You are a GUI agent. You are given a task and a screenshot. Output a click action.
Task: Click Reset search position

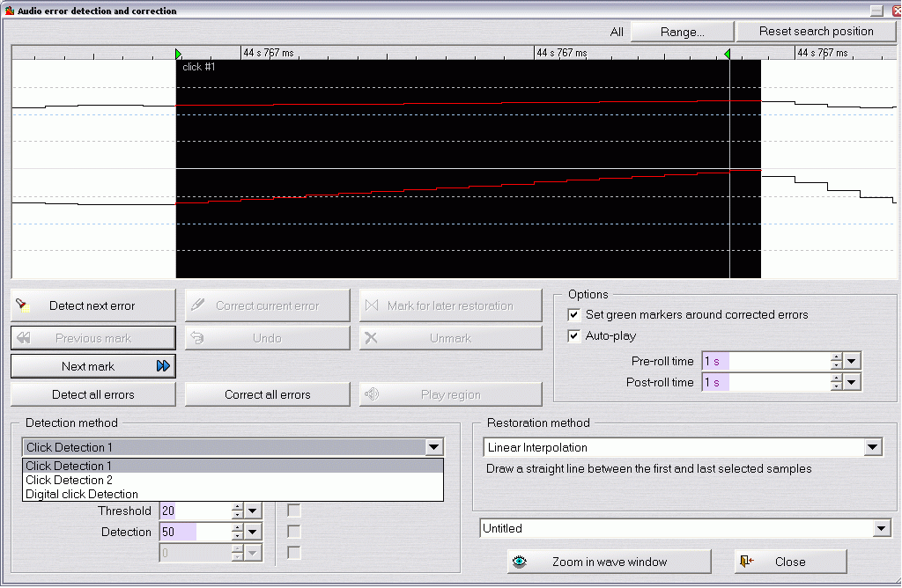click(x=816, y=32)
